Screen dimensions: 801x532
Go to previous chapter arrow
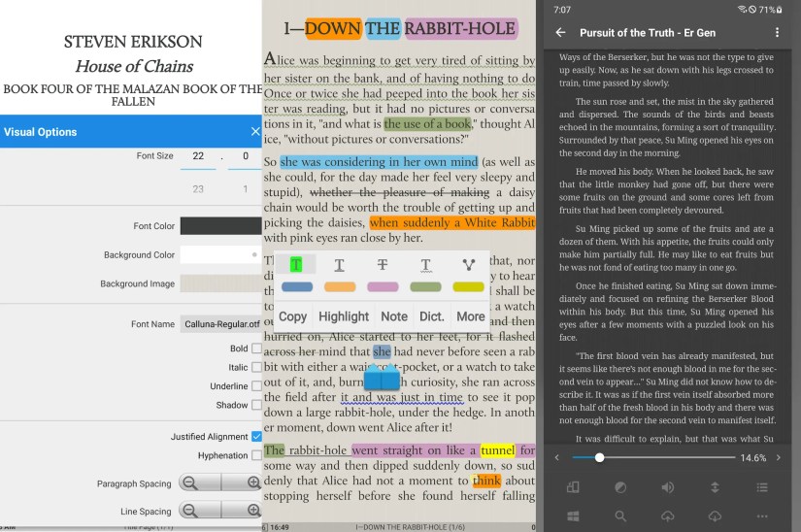click(x=557, y=458)
